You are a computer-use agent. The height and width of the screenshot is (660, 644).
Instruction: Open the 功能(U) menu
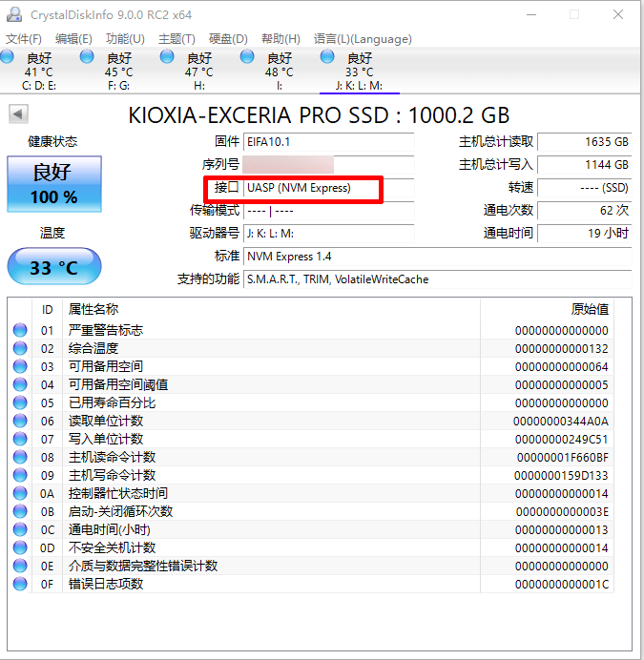[x=125, y=39]
